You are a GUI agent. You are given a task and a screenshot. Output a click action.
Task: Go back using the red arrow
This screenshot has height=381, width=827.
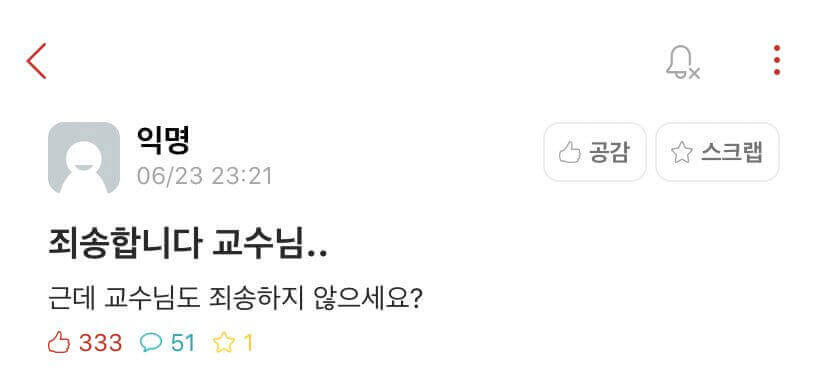(x=36, y=61)
